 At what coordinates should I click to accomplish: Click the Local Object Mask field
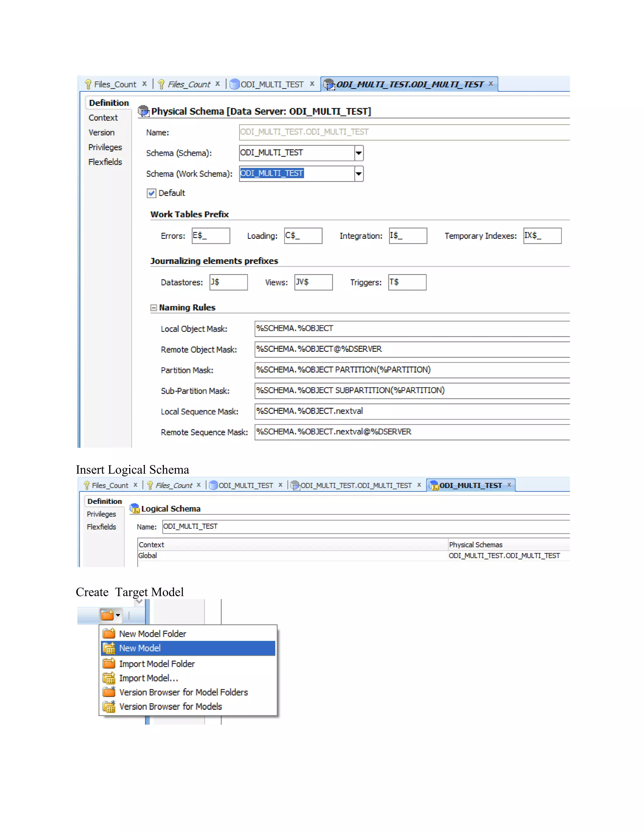(412, 329)
